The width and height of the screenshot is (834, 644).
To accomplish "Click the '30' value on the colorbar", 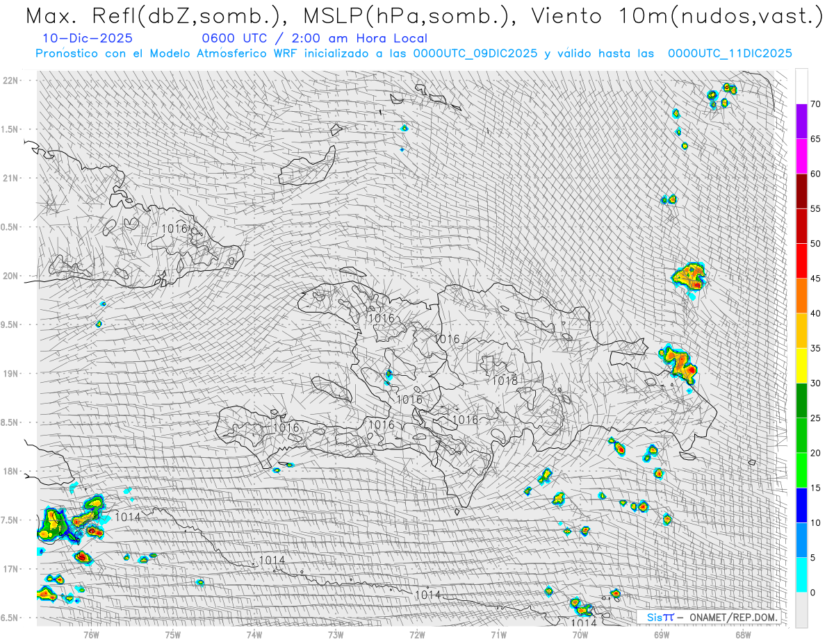I will [815, 383].
